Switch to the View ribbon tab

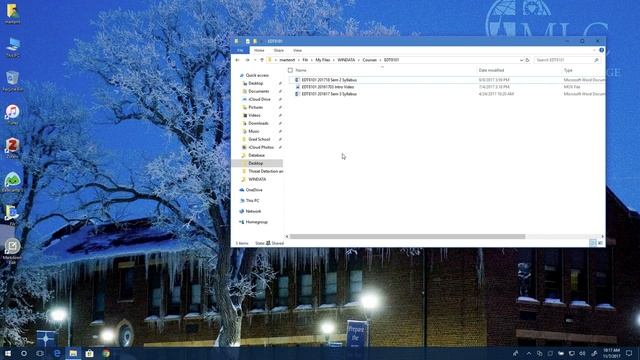click(x=297, y=50)
